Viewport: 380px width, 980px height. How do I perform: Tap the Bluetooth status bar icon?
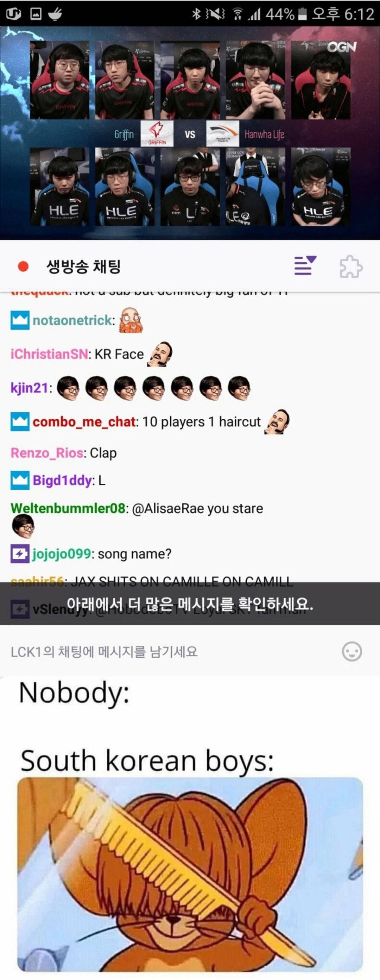click(x=196, y=14)
